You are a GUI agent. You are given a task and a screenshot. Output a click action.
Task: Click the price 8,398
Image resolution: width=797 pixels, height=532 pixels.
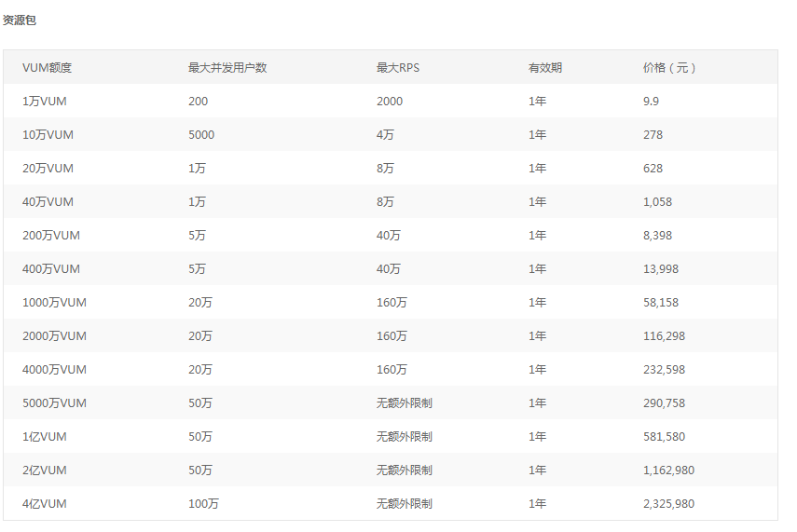(x=657, y=236)
